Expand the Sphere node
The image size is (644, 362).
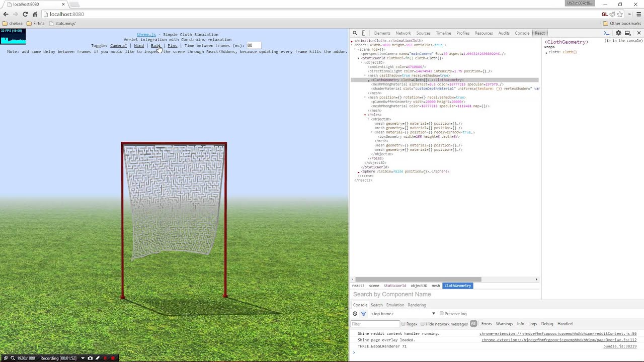pos(359,172)
